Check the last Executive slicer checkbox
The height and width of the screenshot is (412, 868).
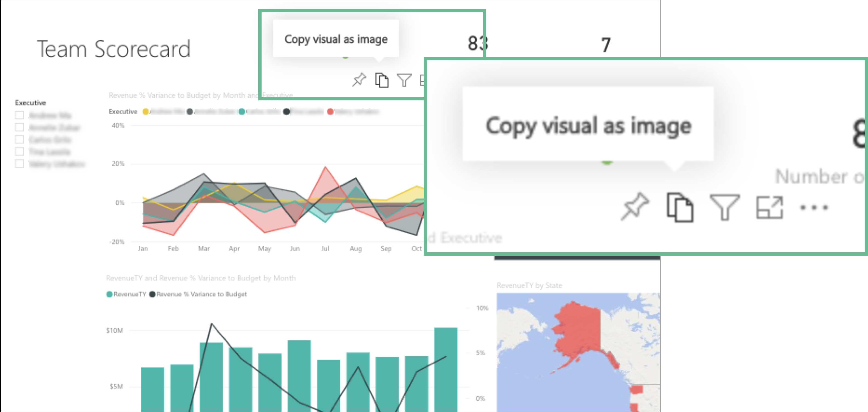point(19,164)
